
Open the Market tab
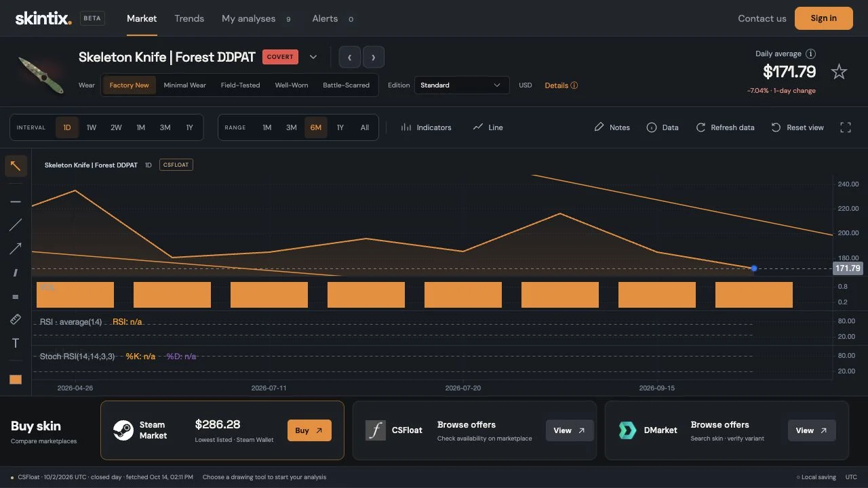click(142, 18)
